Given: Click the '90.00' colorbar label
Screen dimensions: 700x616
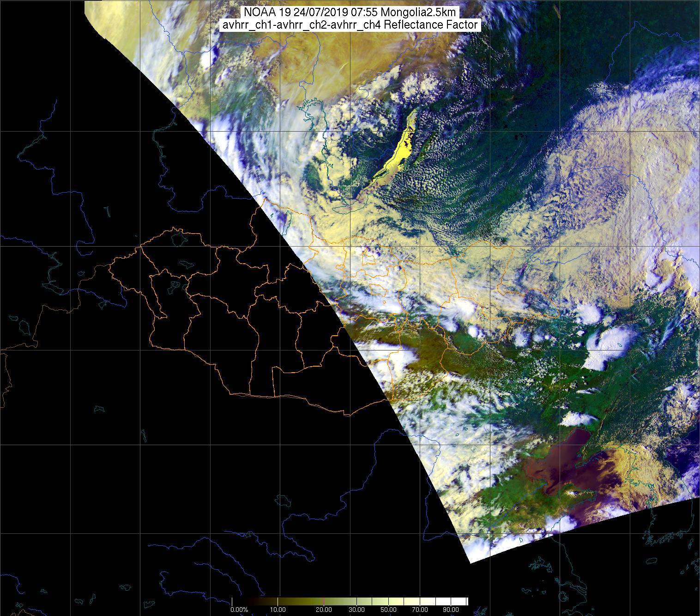Looking at the screenshot, I should click(451, 610).
